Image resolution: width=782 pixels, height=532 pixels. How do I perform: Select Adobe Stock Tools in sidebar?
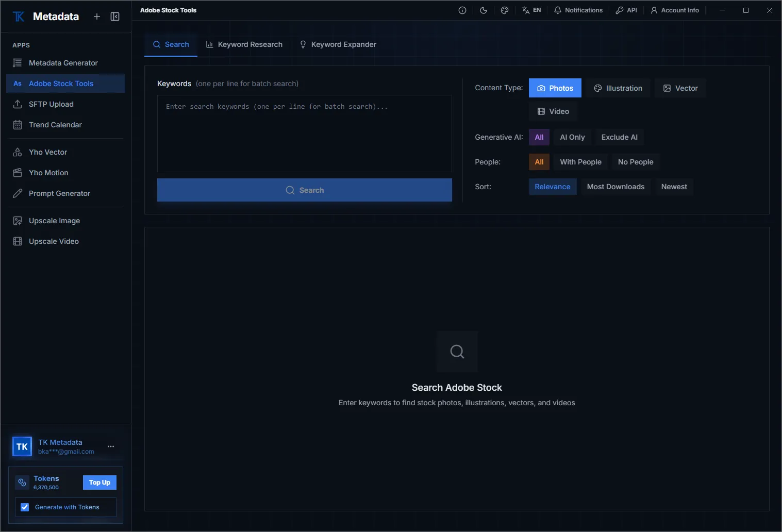(65, 84)
